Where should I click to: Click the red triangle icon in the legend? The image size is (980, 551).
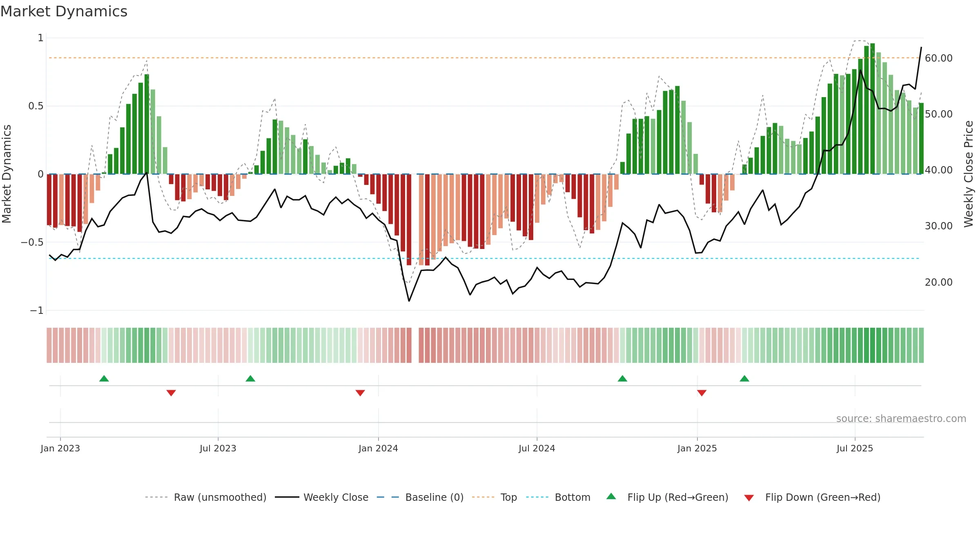pyautogui.click(x=749, y=498)
